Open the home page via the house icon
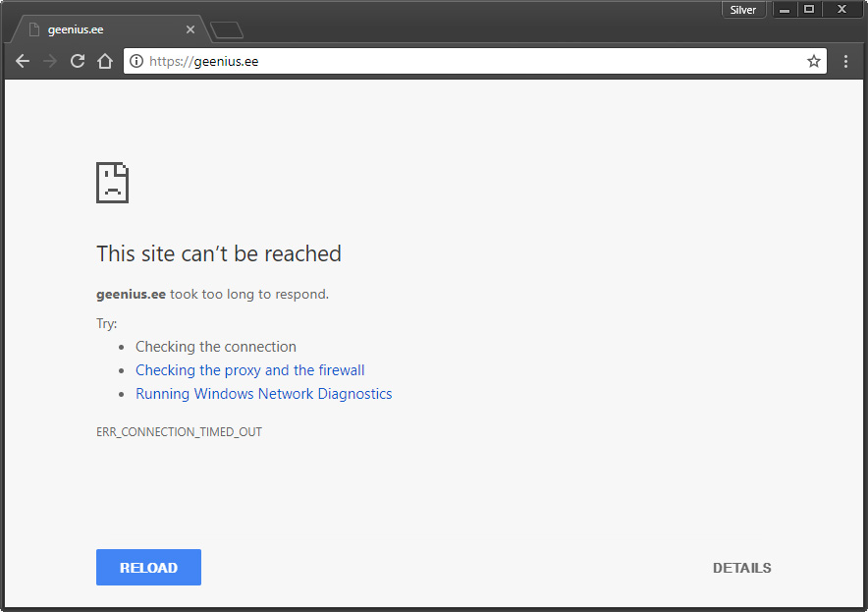Viewport: 868px width, 612px height. [105, 61]
